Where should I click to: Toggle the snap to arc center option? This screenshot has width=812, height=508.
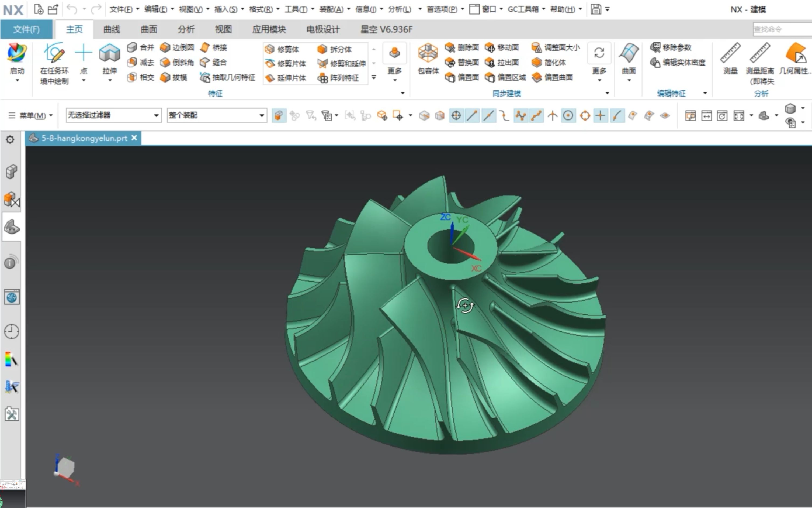point(568,116)
